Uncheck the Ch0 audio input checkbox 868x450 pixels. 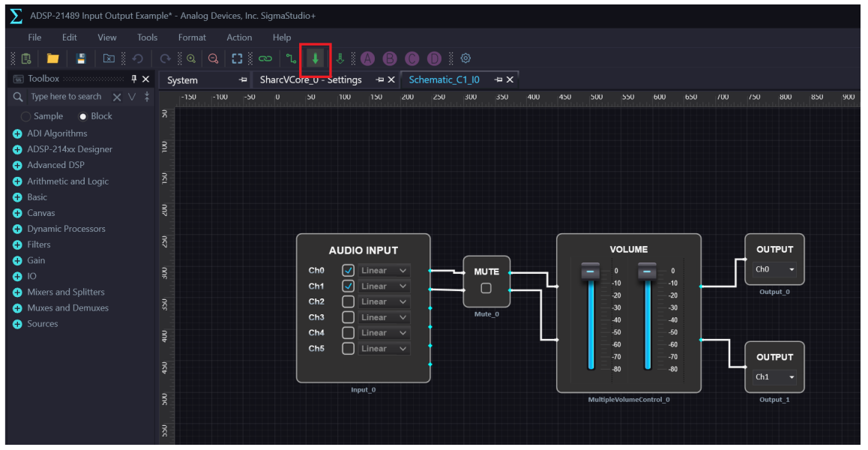pyautogui.click(x=349, y=271)
